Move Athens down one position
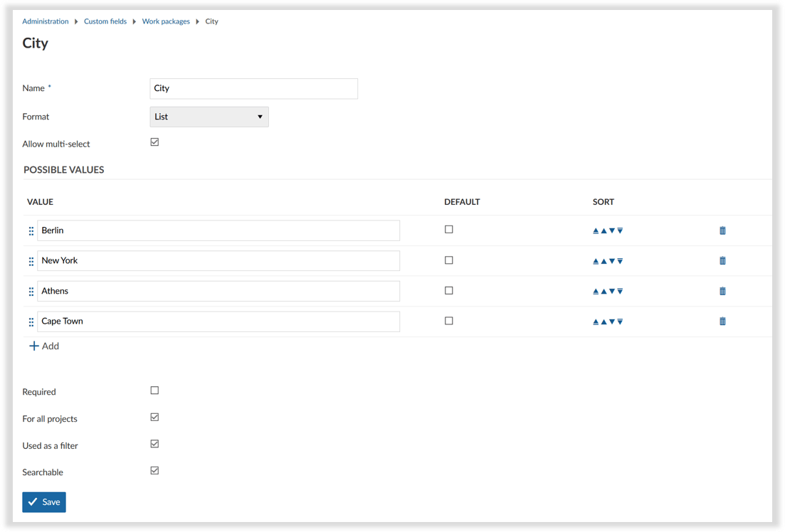Image resolution: width=785 pixels, height=532 pixels. tap(612, 291)
